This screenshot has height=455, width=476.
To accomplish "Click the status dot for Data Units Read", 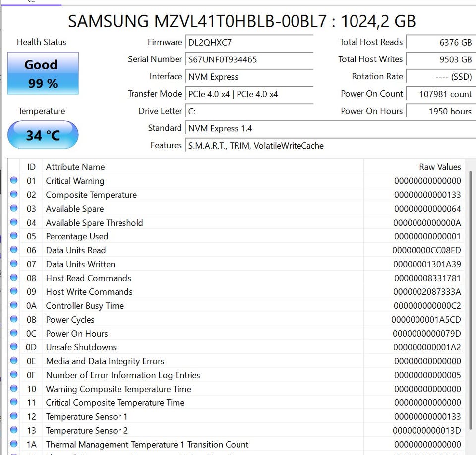I will tap(14, 249).
